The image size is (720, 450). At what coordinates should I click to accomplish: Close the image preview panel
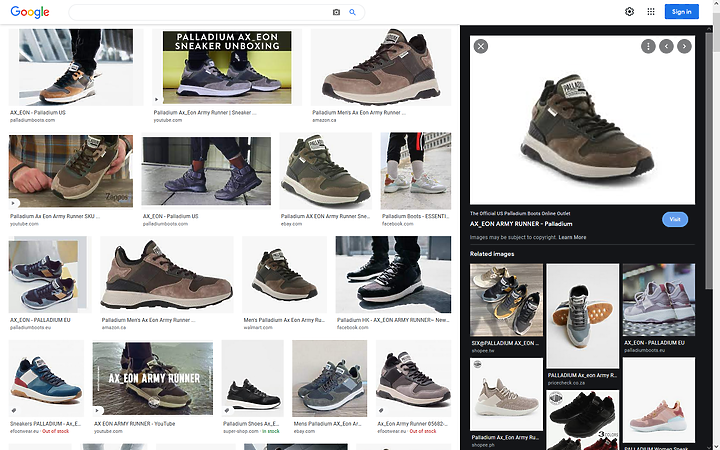[x=481, y=46]
